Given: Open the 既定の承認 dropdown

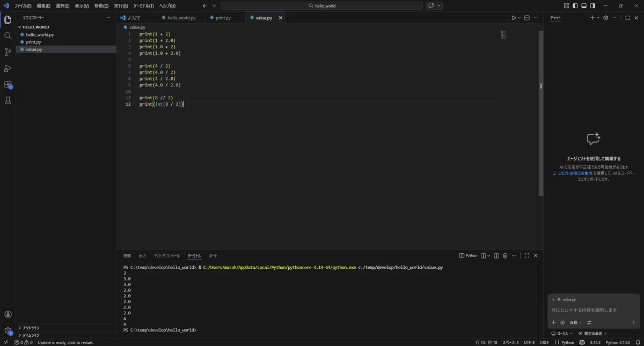Looking at the screenshot, I should coord(592,334).
